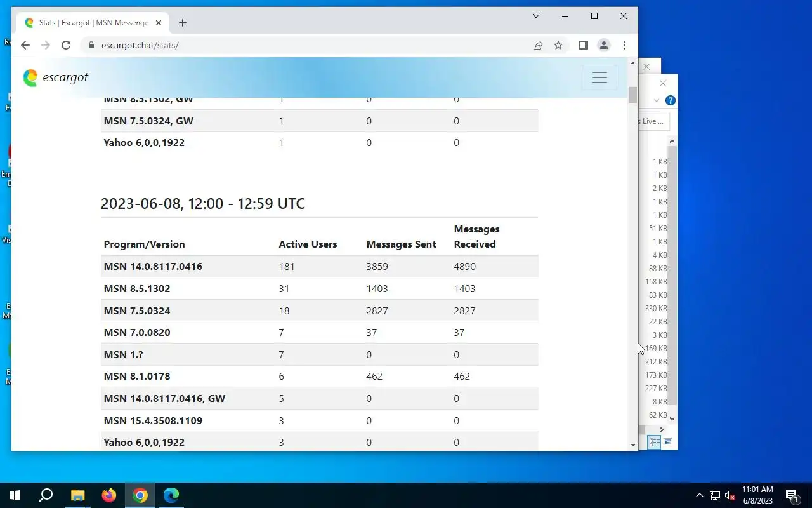The width and height of the screenshot is (812, 508).
Task: Click the 'Messages Sent' column header
Action: 401,244
